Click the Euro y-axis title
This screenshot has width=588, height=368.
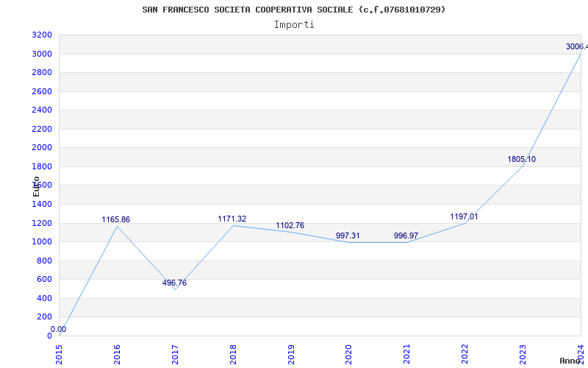pyautogui.click(x=36, y=186)
